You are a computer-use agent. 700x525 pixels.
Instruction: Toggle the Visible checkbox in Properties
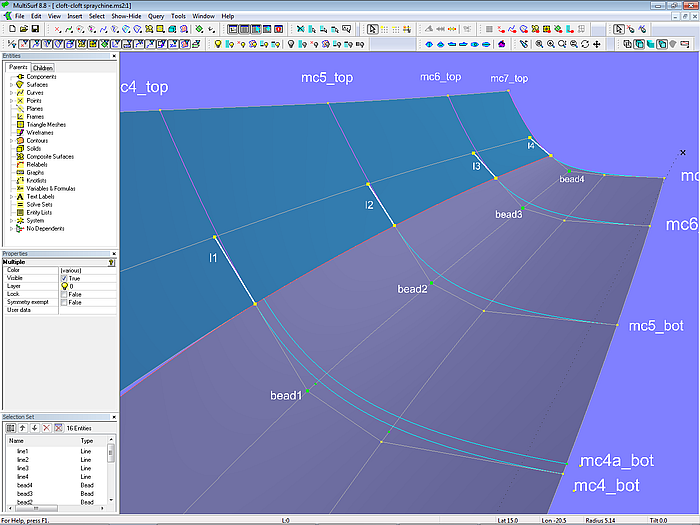[65, 277]
